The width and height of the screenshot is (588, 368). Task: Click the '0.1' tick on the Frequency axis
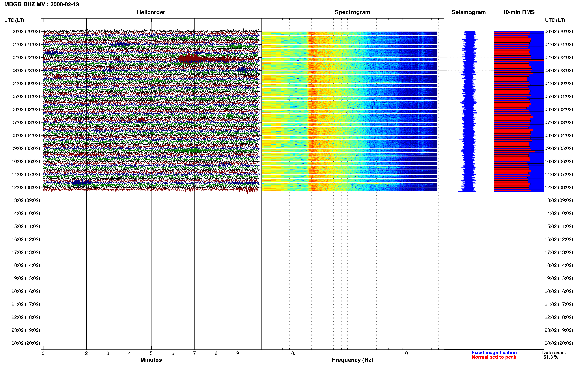(x=295, y=353)
